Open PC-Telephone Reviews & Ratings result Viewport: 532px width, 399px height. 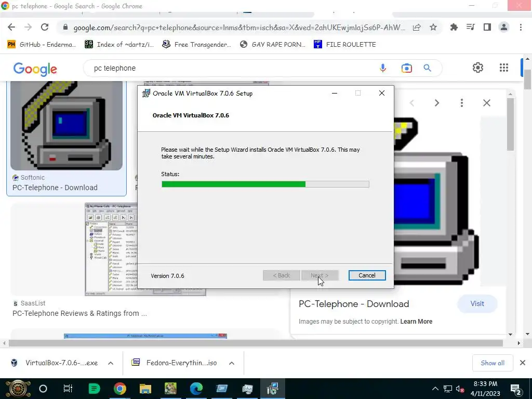pyautogui.click(x=79, y=313)
